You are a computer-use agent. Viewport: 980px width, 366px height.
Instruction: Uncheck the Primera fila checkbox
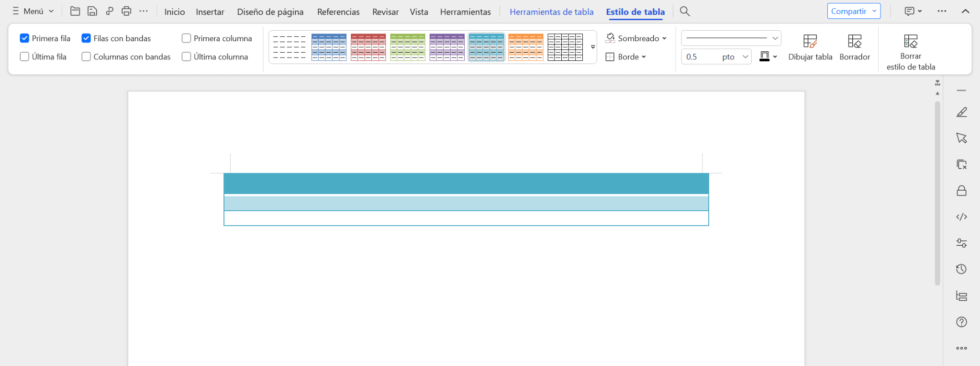(x=24, y=38)
